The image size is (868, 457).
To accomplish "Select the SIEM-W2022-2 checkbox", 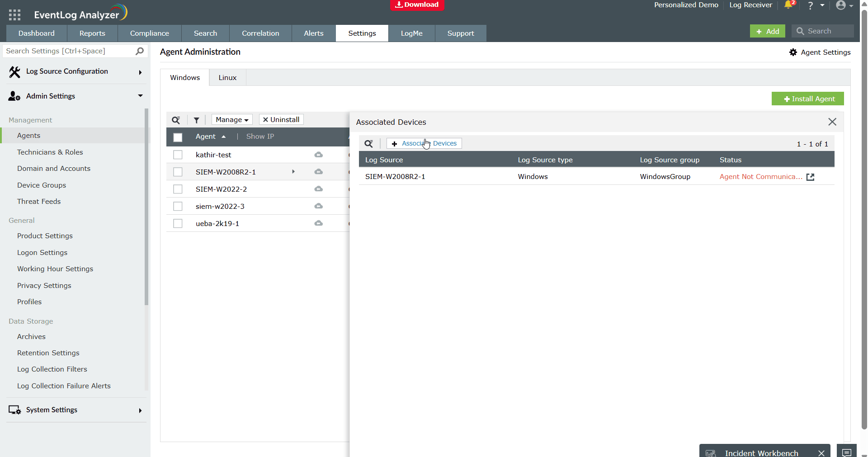I will click(178, 189).
